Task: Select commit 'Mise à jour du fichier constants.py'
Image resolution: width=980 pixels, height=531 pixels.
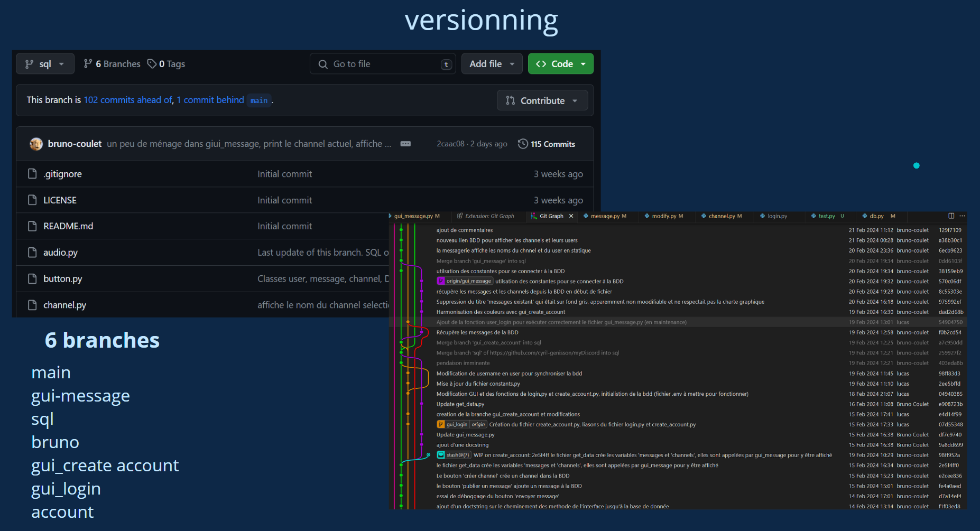Action: click(x=478, y=384)
